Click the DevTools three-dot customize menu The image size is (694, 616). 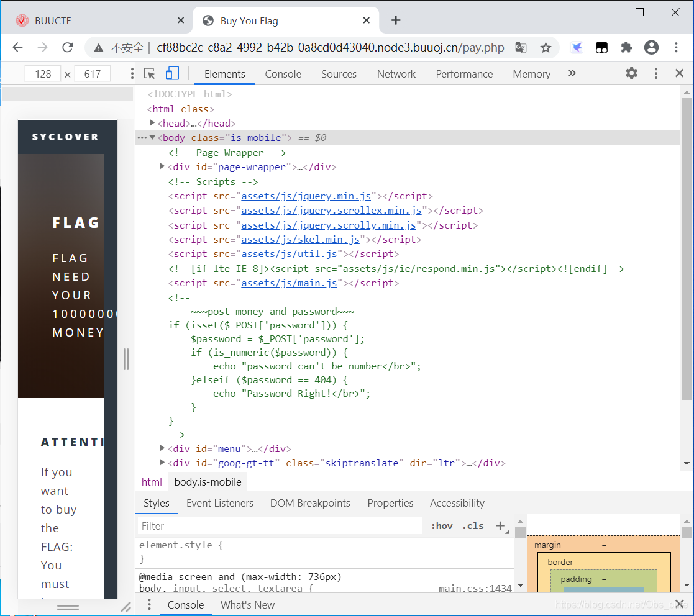655,73
